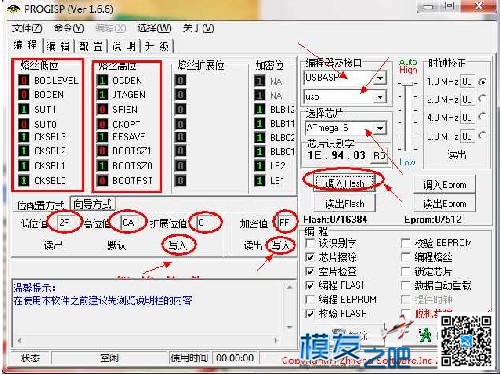Click the Auto High/Low speed slider

[x=406, y=117]
